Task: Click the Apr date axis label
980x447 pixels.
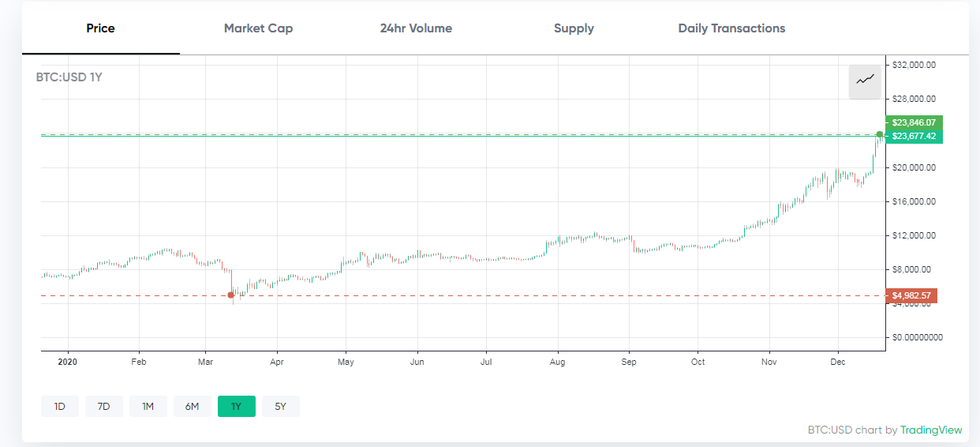Action: click(x=276, y=362)
